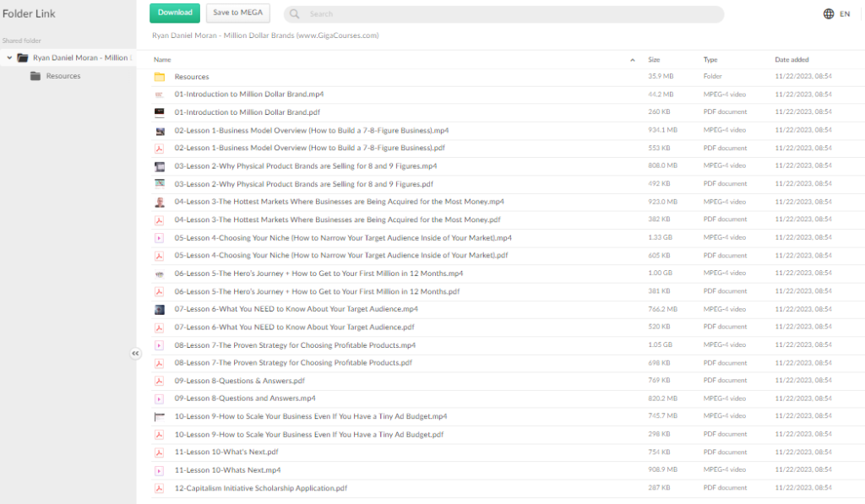Viewport: 865px width, 504px height.
Task: Select 01-Introduction to Million Dollar Brand.mp4 file
Action: [249, 95]
